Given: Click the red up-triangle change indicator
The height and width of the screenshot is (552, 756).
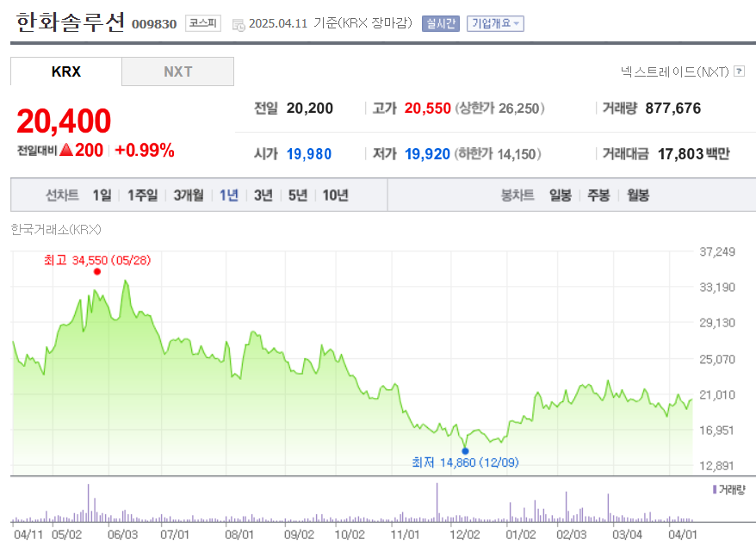Looking at the screenshot, I should tap(66, 150).
